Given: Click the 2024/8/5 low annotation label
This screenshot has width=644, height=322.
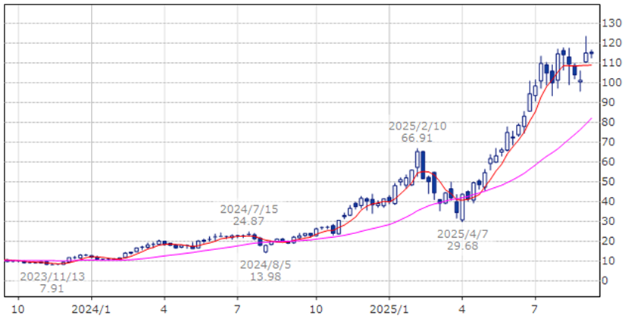Looking at the screenshot, I should [x=264, y=270].
